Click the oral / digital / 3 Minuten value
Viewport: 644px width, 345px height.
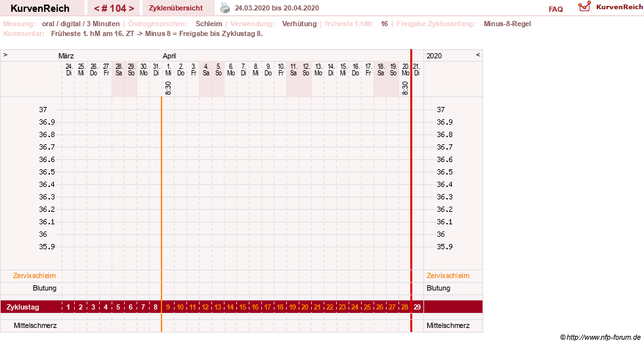[81, 24]
